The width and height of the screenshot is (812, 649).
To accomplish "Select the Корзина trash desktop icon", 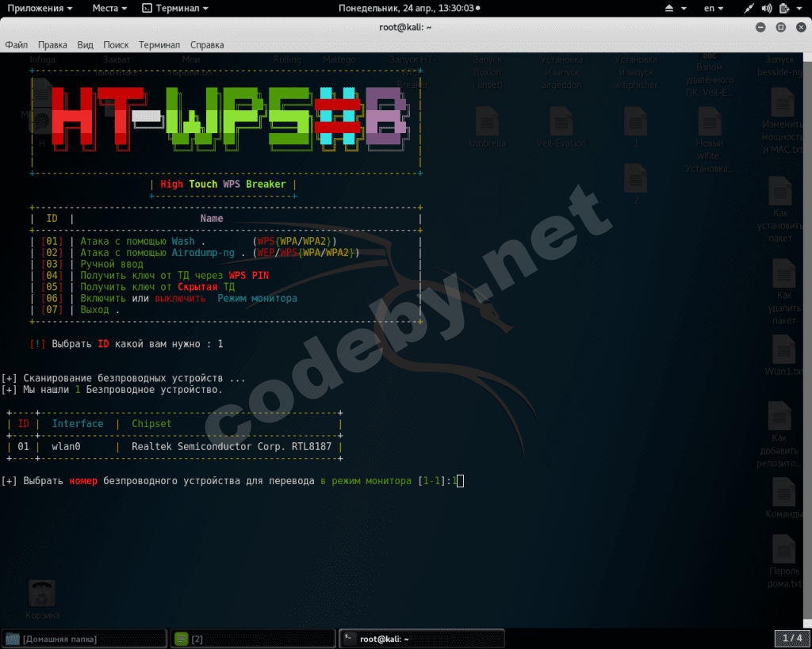I will pyautogui.click(x=42, y=600).
